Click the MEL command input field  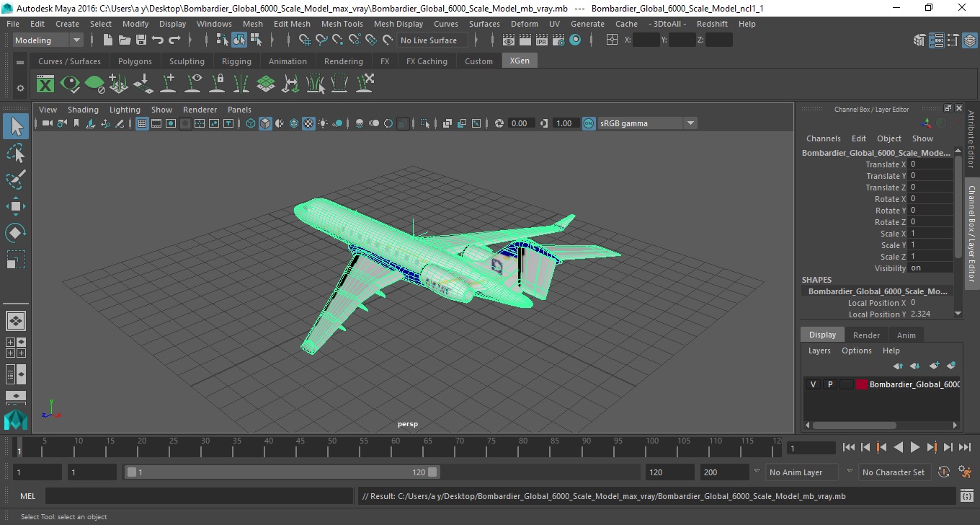pos(198,496)
